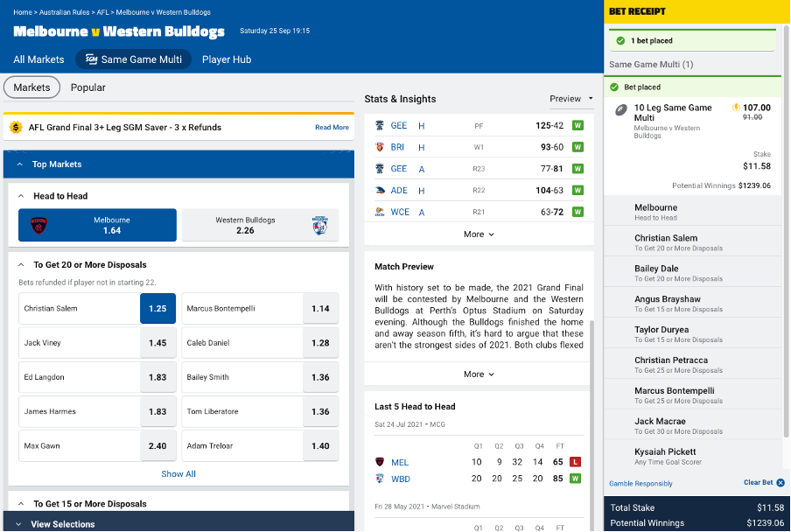
Task: Click the BRI team link in form list
Action: coord(397,147)
